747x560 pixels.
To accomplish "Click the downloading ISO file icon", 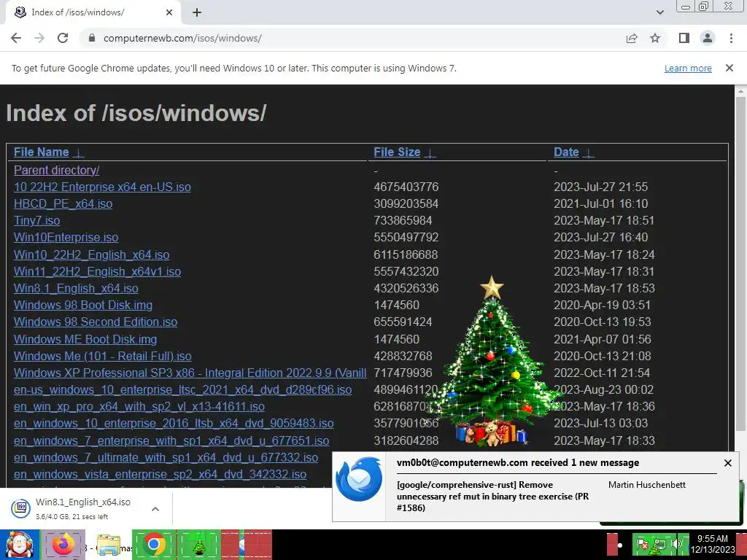I will pyautogui.click(x=21, y=508).
